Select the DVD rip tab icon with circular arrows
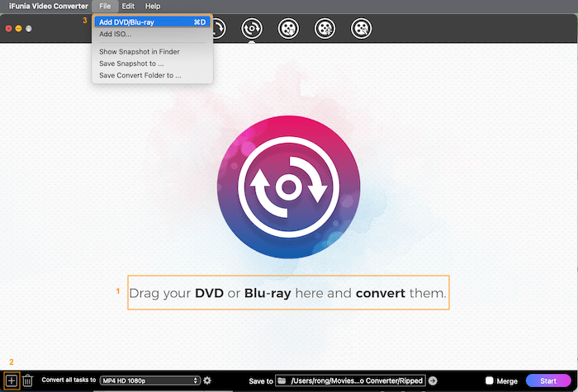The image size is (578, 392). click(x=252, y=29)
